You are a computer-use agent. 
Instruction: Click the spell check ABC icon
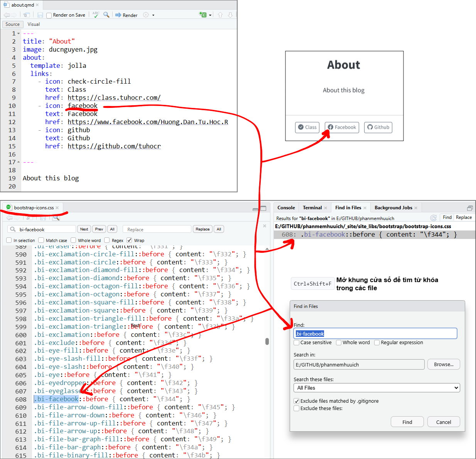(x=96, y=15)
